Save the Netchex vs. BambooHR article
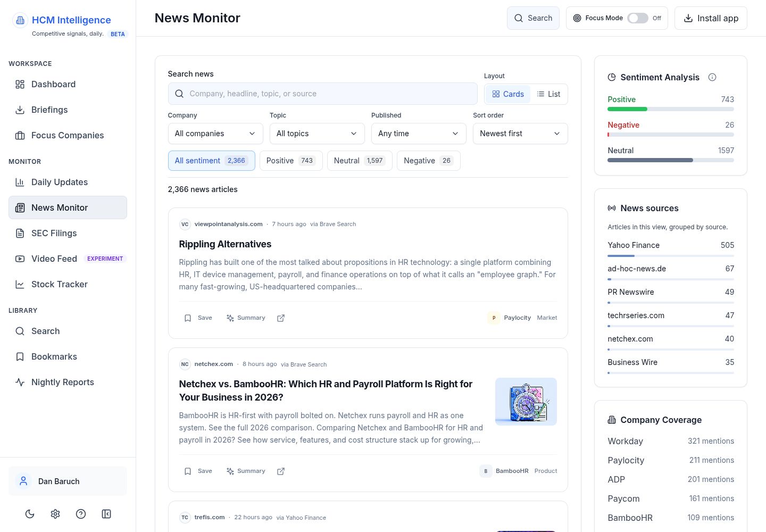 [198, 471]
